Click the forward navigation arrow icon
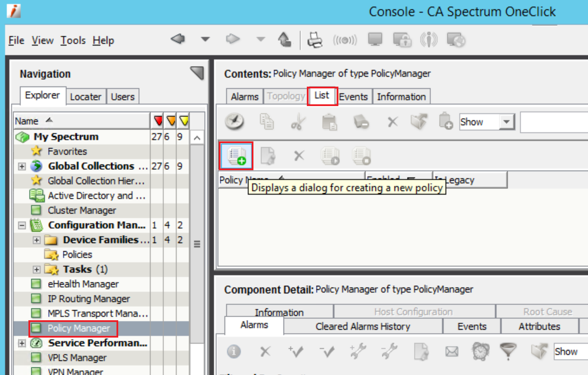588x375 pixels. [233, 38]
